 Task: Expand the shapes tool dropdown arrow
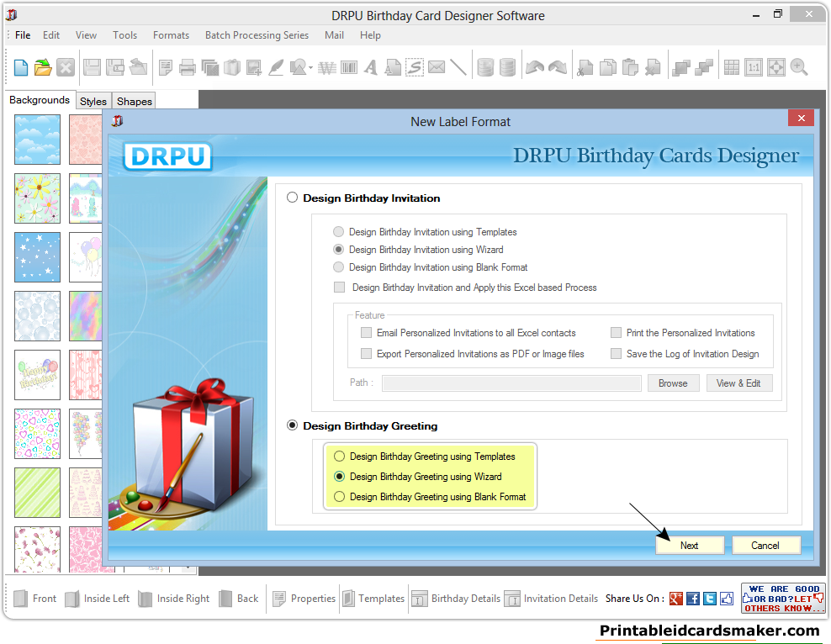coord(310,68)
